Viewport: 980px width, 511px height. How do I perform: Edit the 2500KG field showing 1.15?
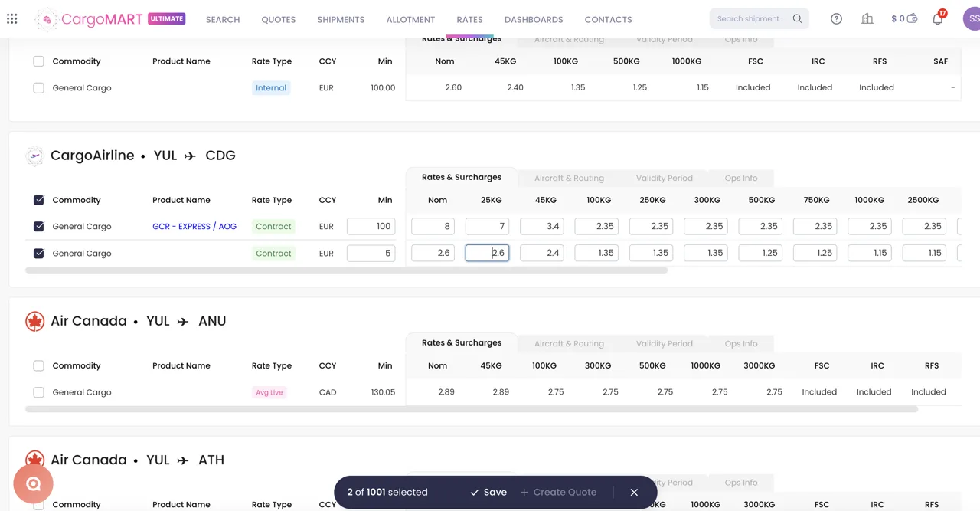[924, 253]
